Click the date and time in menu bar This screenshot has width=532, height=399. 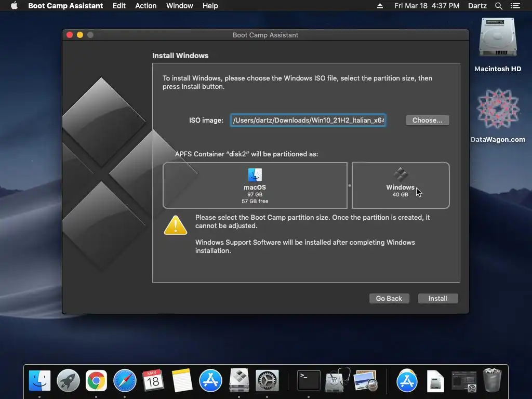coord(427,6)
